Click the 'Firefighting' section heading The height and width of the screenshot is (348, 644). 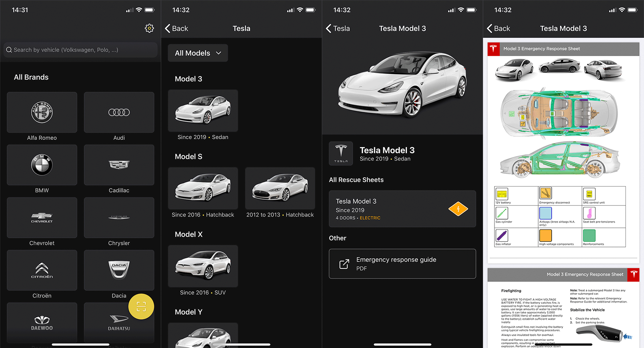pos(511,291)
